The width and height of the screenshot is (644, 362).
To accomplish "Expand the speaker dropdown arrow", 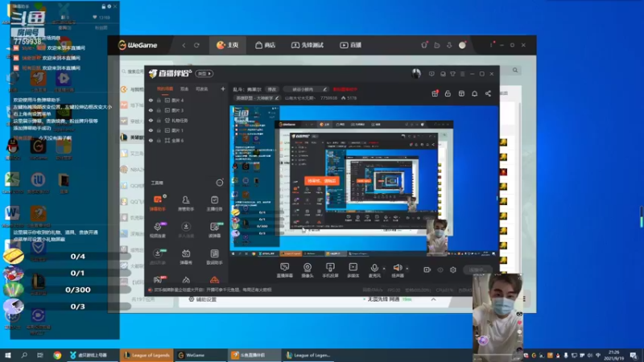I will [407, 269].
